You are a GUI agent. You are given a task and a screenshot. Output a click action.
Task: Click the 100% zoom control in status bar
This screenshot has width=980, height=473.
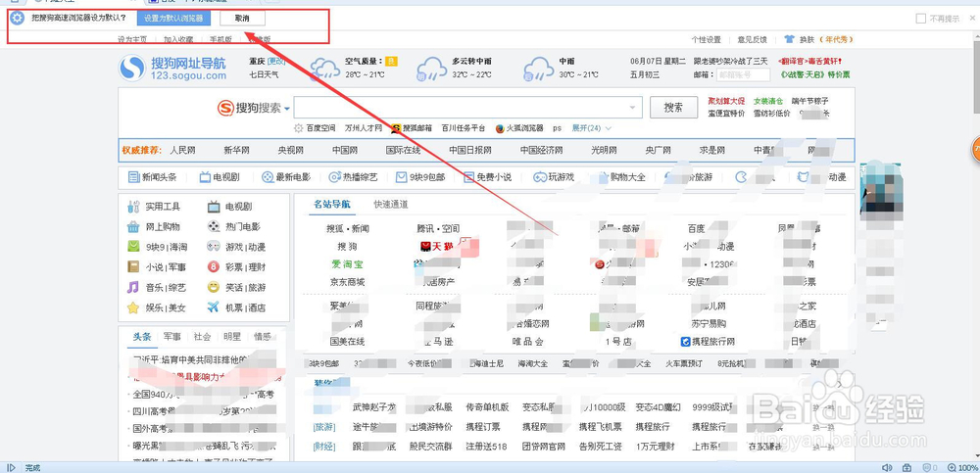(x=962, y=467)
